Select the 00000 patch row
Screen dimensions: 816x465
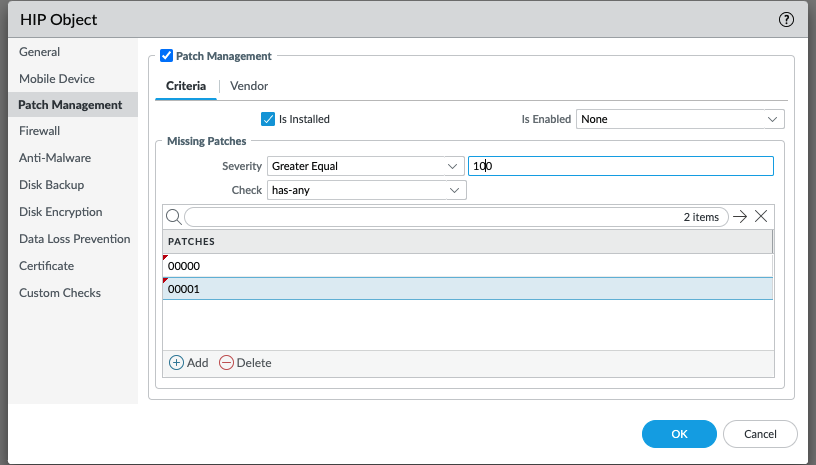pos(467,266)
